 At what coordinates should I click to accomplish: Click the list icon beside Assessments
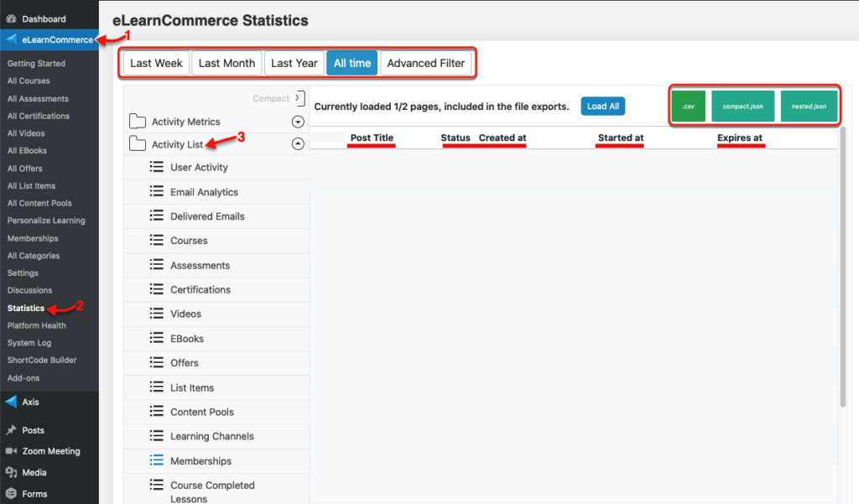pos(157,265)
